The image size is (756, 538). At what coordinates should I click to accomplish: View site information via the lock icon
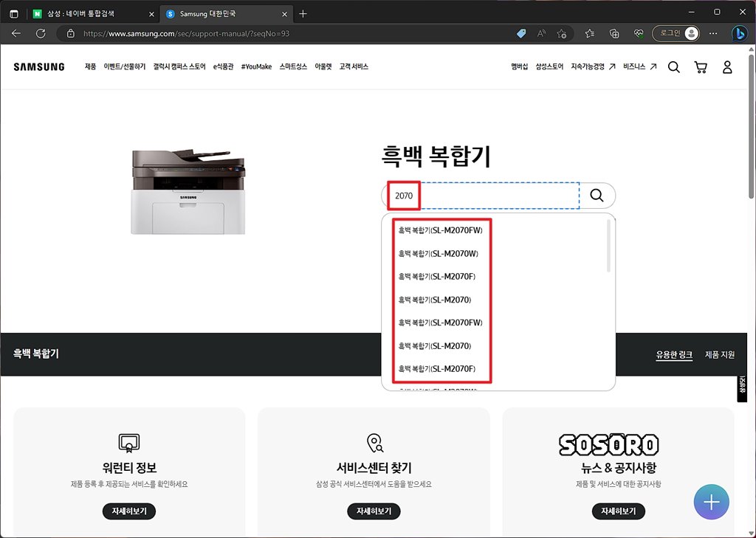[71, 34]
